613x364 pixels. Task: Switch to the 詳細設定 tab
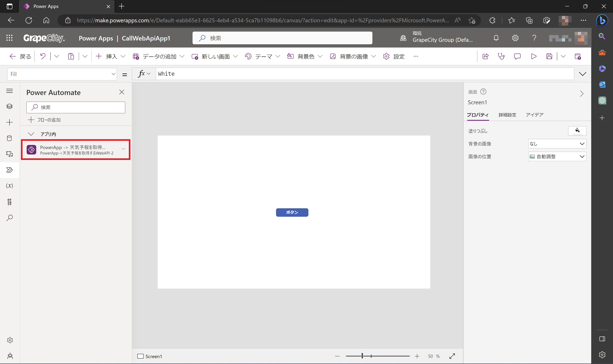[x=507, y=115]
